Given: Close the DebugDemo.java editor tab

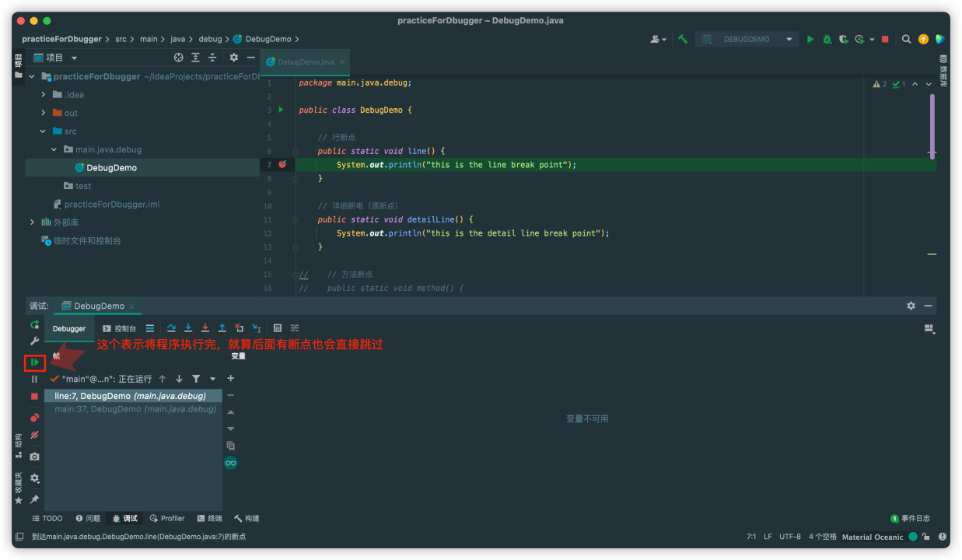Looking at the screenshot, I should pyautogui.click(x=342, y=61).
